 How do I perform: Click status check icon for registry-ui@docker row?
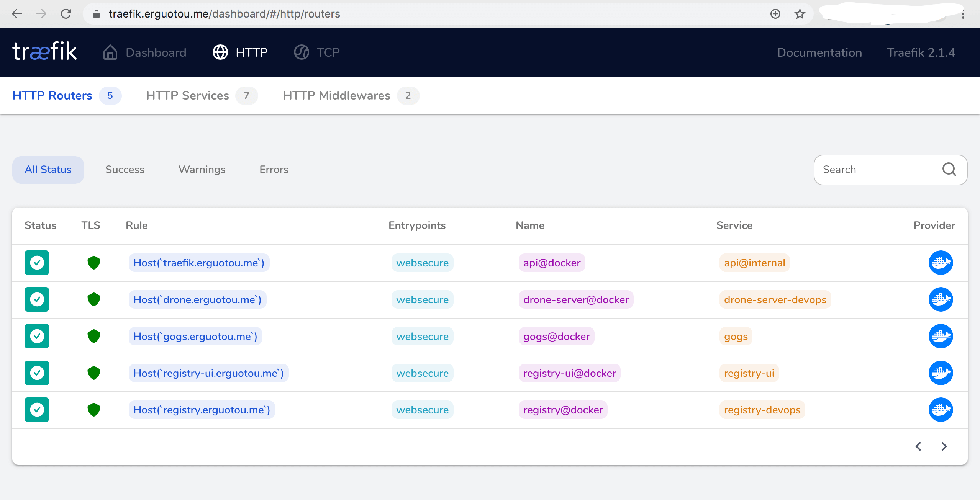click(37, 373)
